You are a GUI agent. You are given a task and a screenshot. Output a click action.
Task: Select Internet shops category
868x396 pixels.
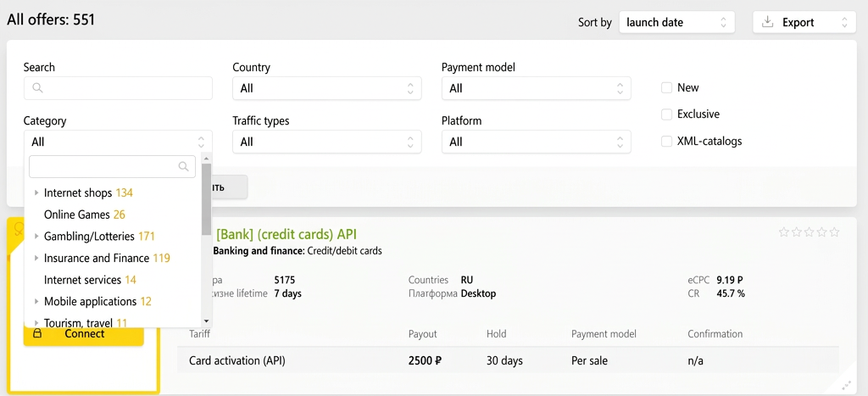88,192
